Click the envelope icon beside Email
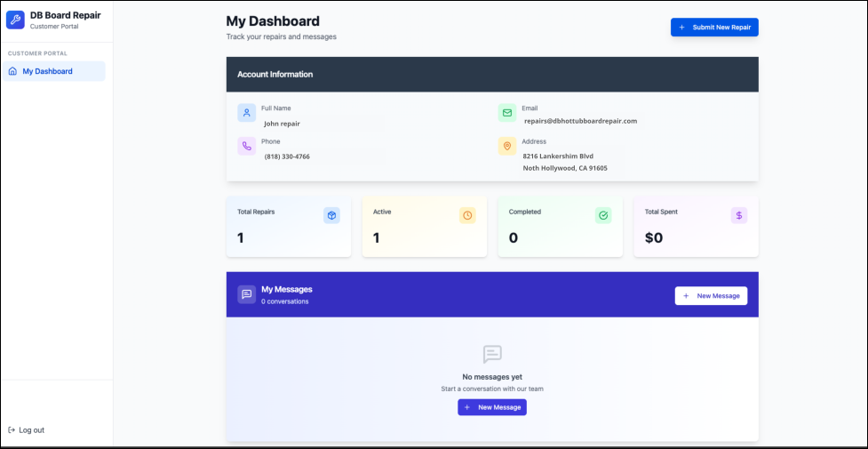Image resolution: width=868 pixels, height=449 pixels. [x=506, y=113]
